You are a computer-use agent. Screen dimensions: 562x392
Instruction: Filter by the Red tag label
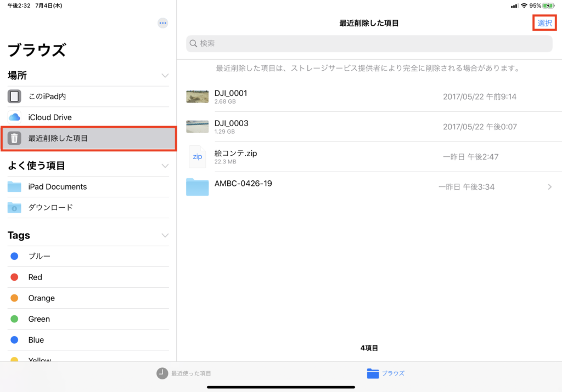pyautogui.click(x=35, y=277)
